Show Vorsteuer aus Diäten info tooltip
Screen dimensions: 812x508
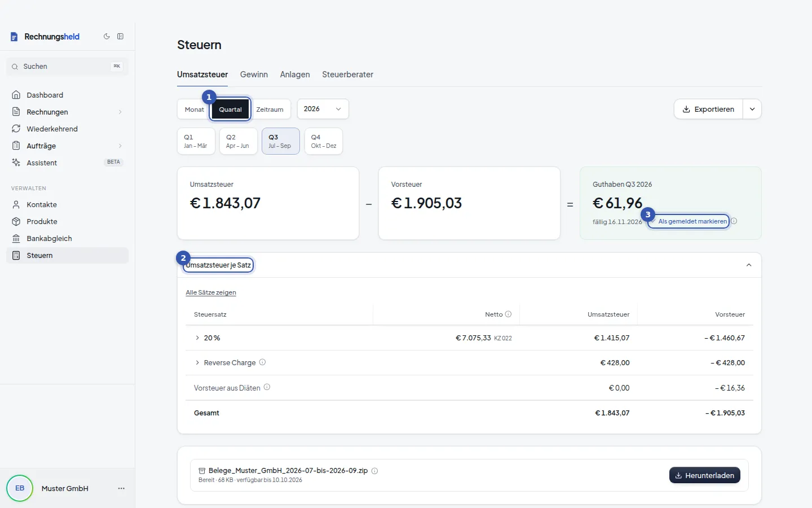pos(267,387)
